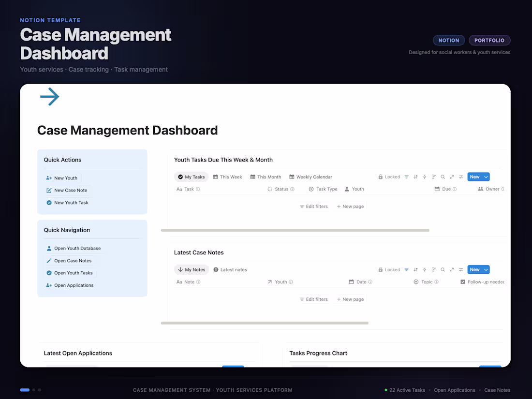This screenshot has width=532, height=399.
Task: Click the sort icon in Case Notes toolbar
Action: coord(415,270)
